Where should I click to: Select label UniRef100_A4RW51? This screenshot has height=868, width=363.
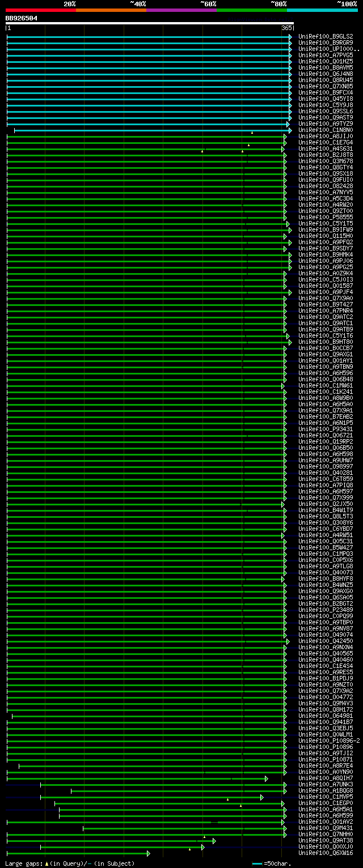tap(326, 535)
